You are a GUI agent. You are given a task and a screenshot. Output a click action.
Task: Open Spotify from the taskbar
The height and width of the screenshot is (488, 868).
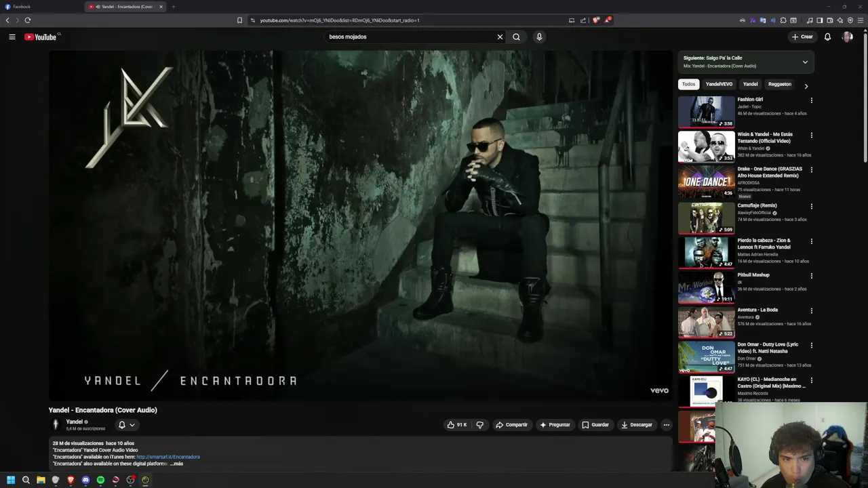(100, 480)
